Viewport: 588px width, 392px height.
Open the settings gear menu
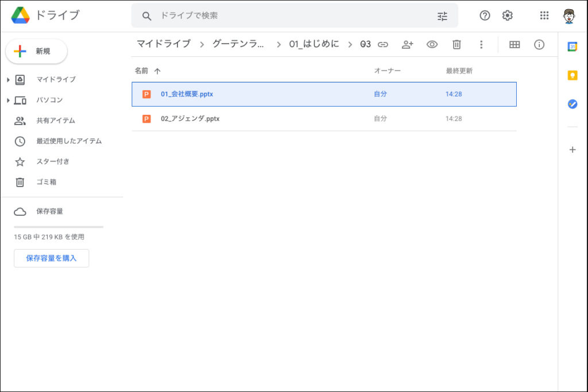click(x=508, y=15)
